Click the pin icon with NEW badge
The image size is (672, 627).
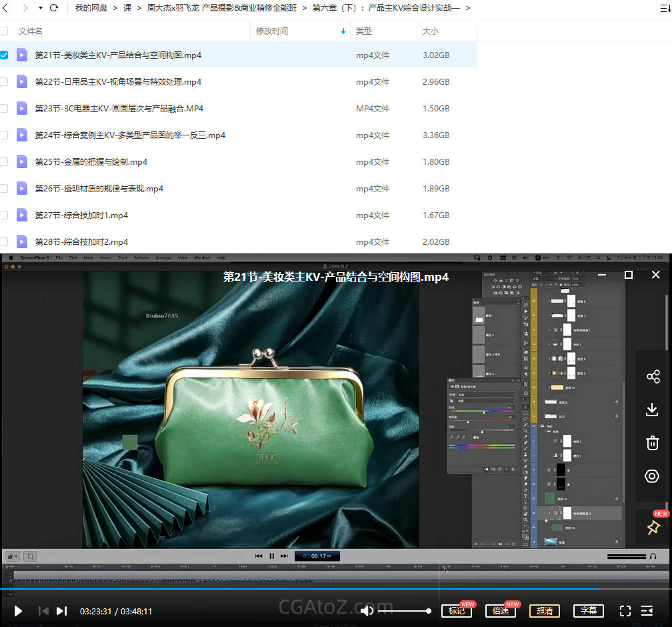(653, 528)
